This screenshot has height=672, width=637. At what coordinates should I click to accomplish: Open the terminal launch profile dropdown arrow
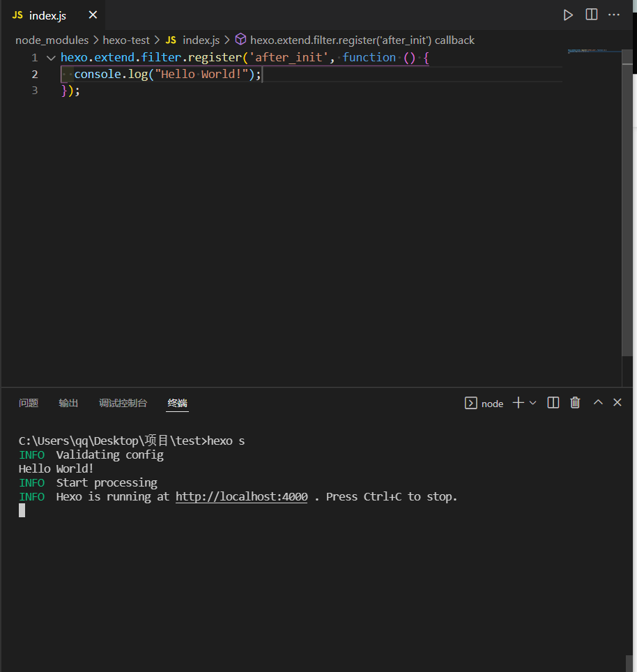point(533,403)
